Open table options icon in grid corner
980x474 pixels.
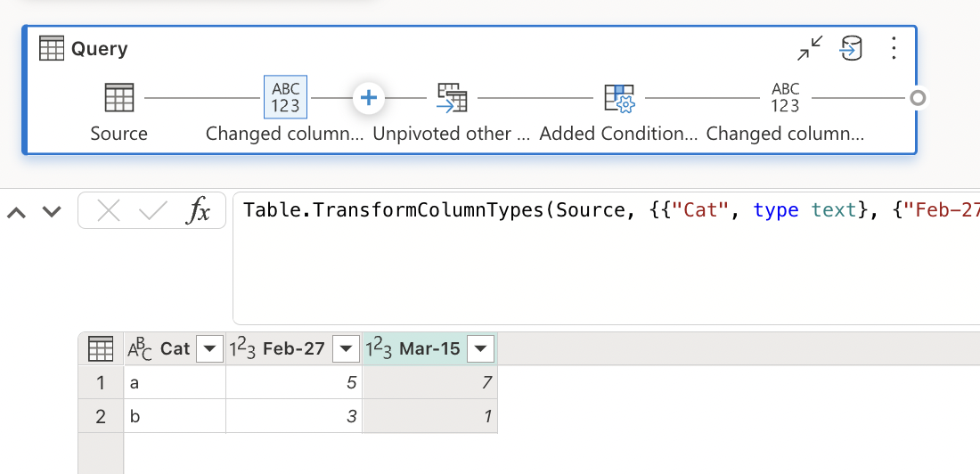(101, 348)
